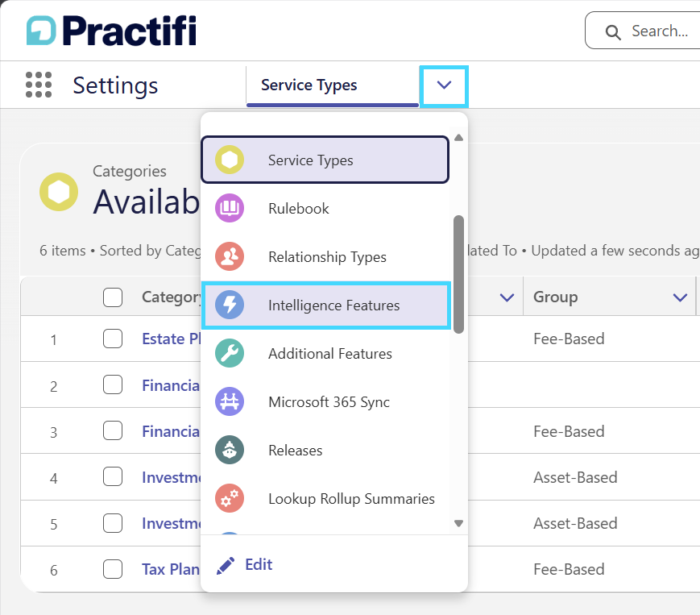
Task: Click the Search input field
Action: click(x=643, y=31)
